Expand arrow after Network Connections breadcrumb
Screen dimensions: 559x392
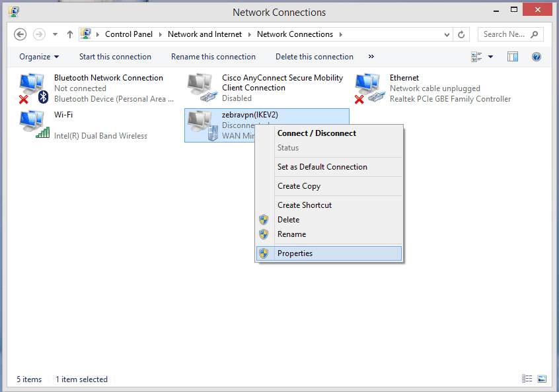341,34
